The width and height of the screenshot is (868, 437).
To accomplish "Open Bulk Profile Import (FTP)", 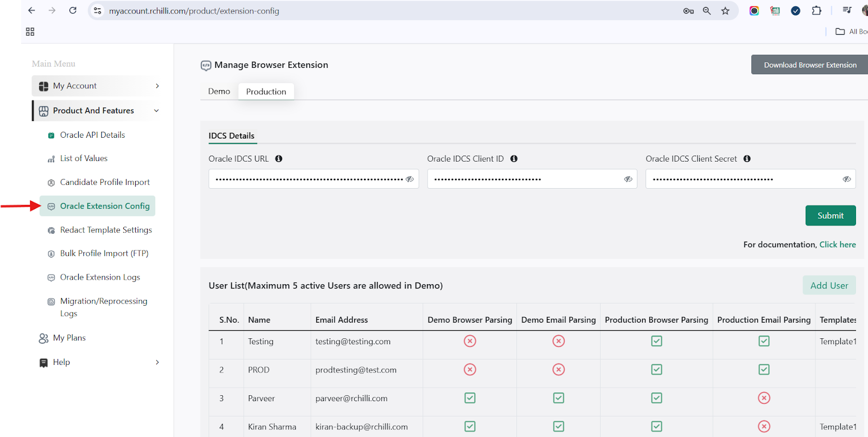I will tap(104, 253).
